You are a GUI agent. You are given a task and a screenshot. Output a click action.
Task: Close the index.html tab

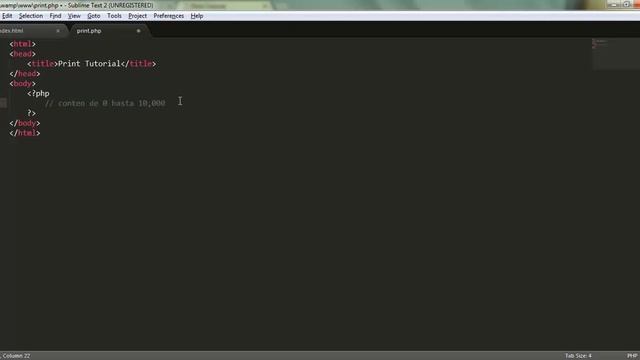[x=58, y=31]
